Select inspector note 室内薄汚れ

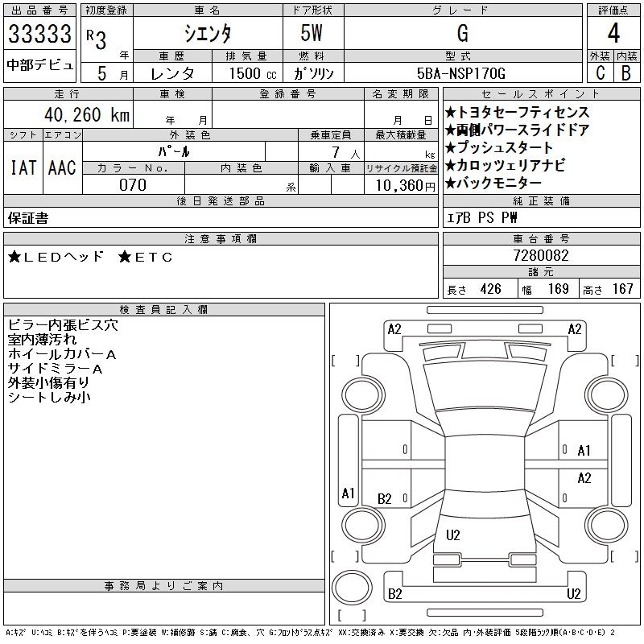coord(42,340)
